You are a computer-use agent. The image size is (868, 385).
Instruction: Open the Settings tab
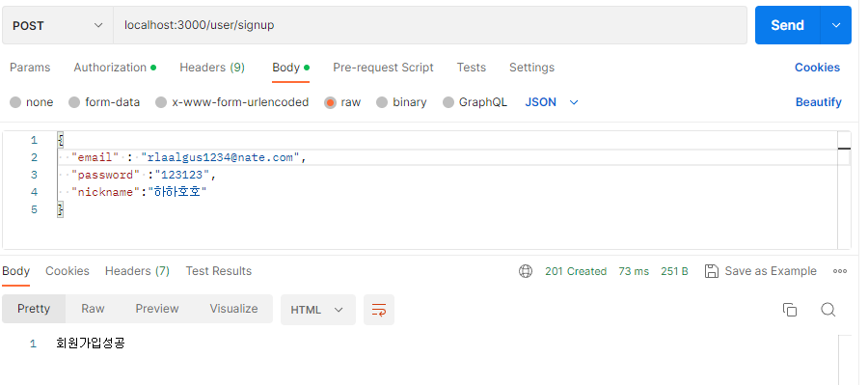click(531, 68)
